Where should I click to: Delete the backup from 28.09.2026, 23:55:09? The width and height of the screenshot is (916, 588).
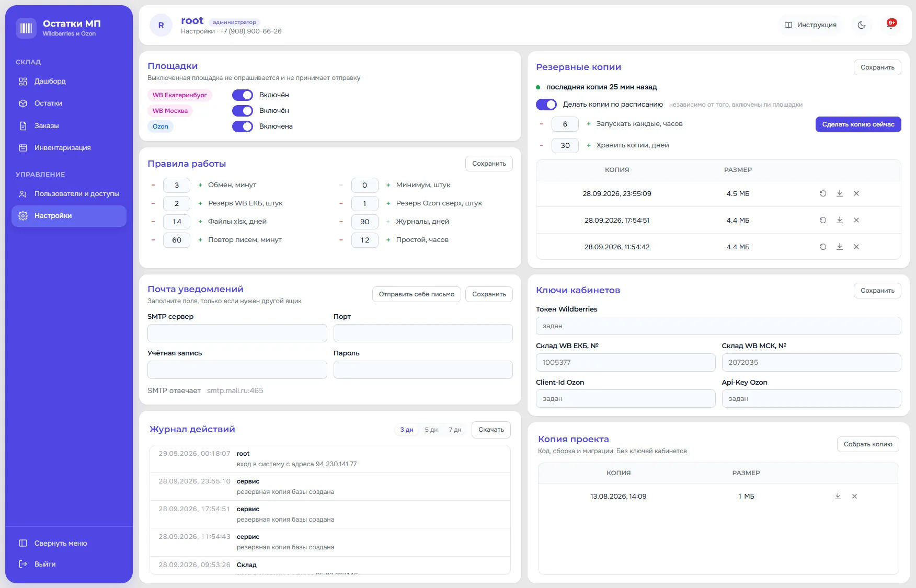point(856,193)
